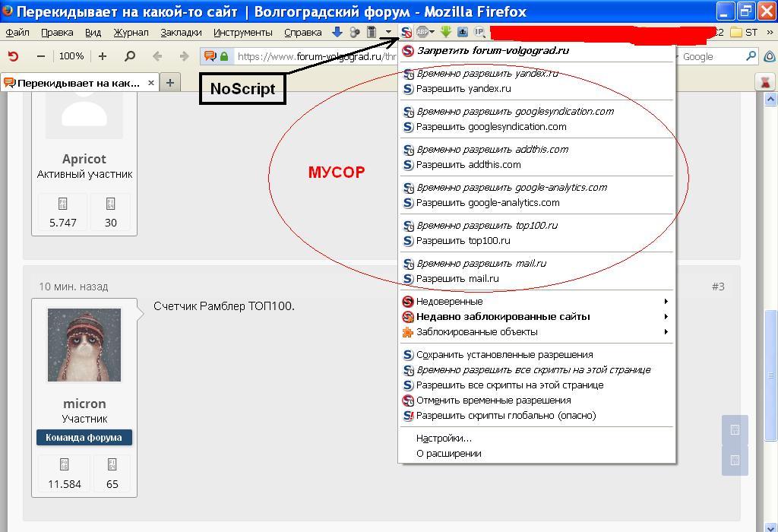Screen dimensions: 778x532
Task: Choose 'Временно разрешить yandex.ru'
Action: [x=537, y=74]
